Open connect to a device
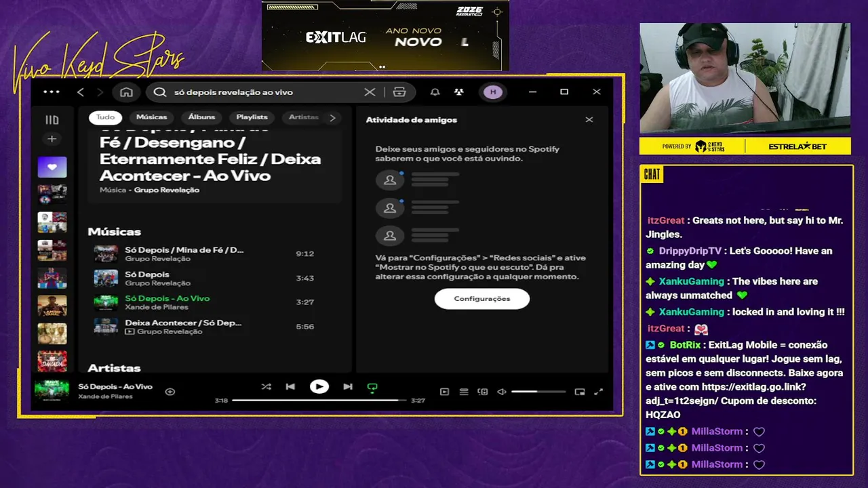Screen dimensions: 868x488 click(483, 392)
